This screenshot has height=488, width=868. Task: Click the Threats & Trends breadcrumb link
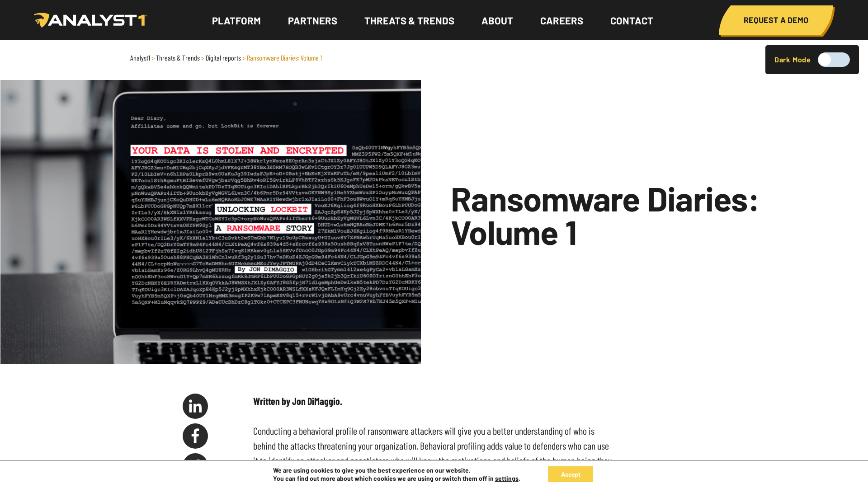(x=178, y=57)
